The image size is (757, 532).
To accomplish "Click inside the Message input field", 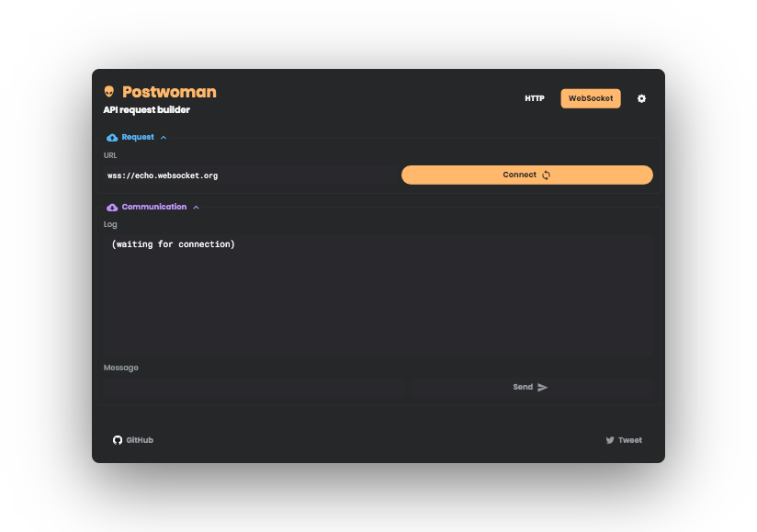I will (x=254, y=387).
